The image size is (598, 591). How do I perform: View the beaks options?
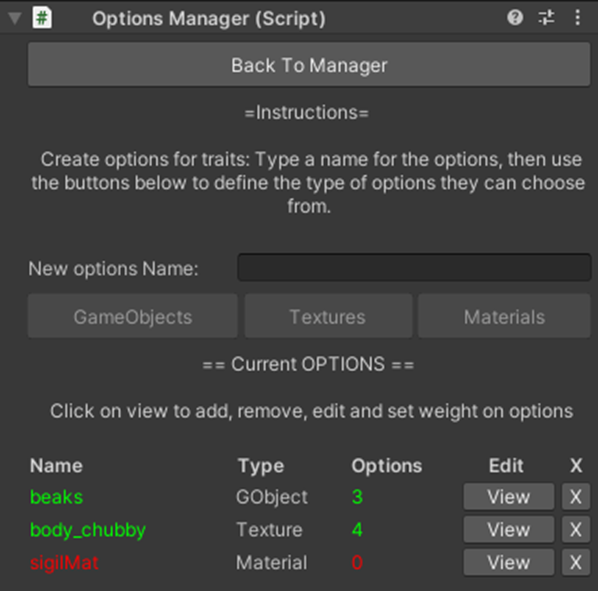[509, 496]
